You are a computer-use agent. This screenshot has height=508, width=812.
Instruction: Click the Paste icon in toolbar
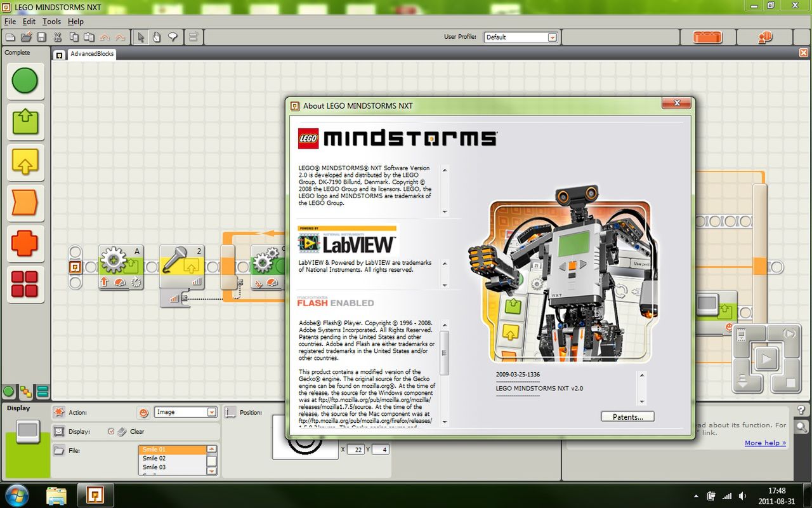click(x=89, y=37)
